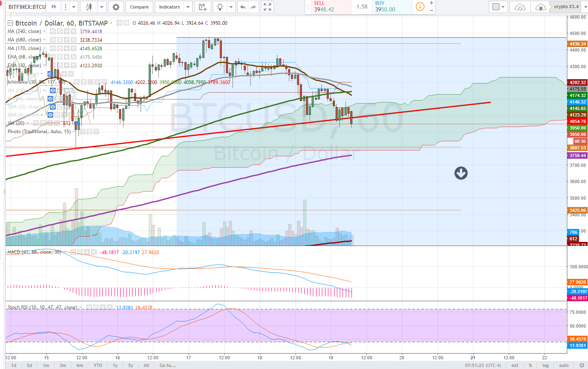The width and height of the screenshot is (588, 369).
Task: Open the Stoch RSI legend dropdown arrow
Action: [x=80, y=307]
